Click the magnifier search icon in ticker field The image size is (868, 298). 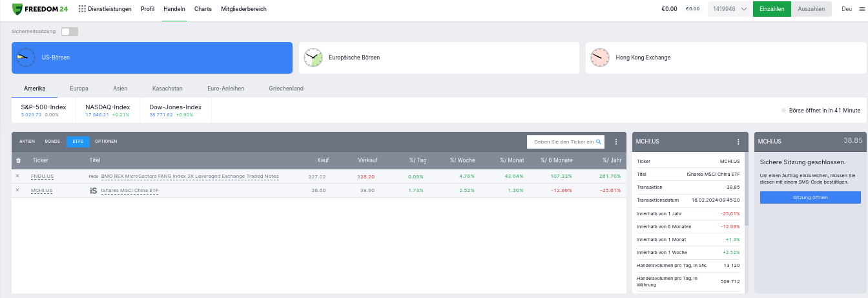(599, 142)
